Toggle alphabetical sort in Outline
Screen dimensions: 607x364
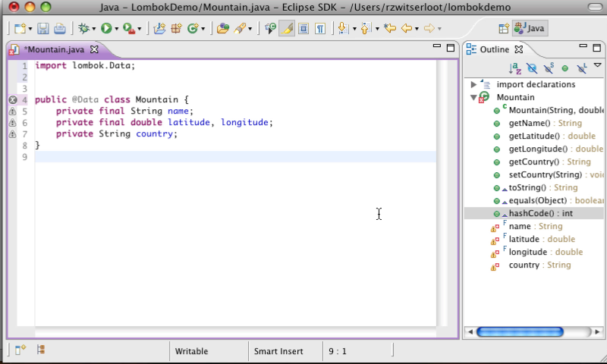coord(514,68)
